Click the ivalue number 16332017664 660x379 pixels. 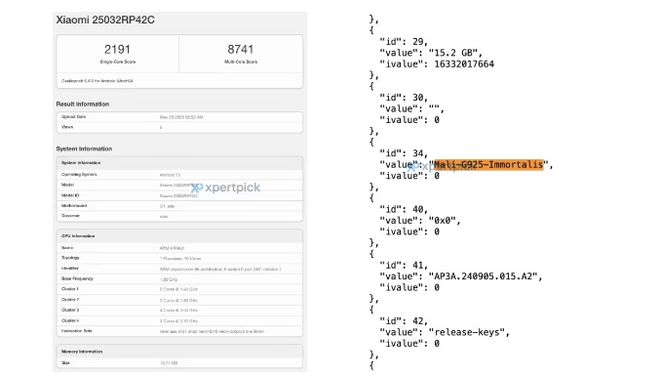(464, 64)
